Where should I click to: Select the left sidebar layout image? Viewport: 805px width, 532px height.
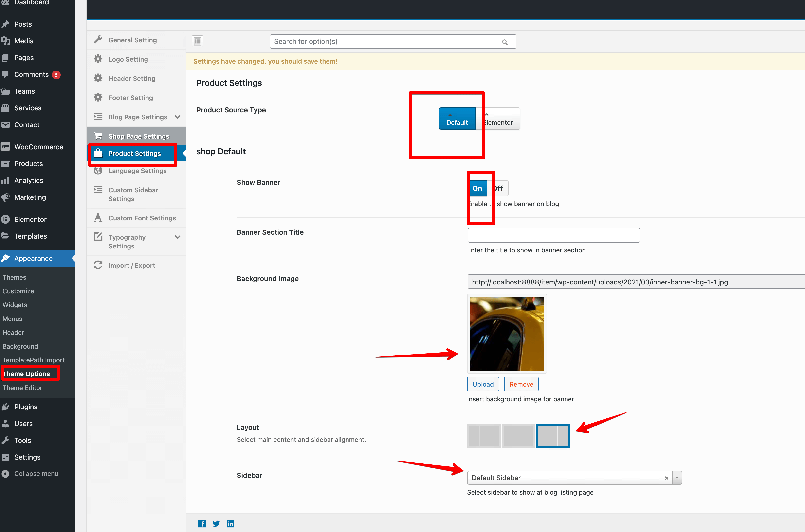484,436
